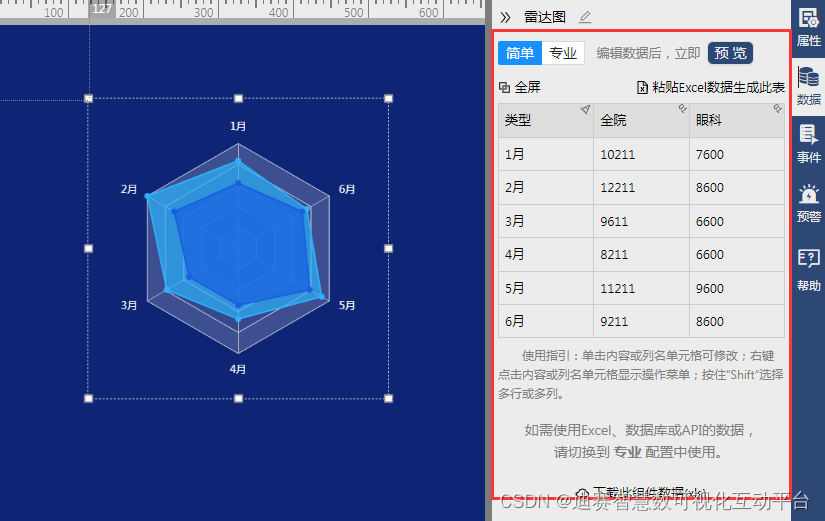The image size is (825, 521).
Task: Select the 眼科 column header
Action: point(737,121)
